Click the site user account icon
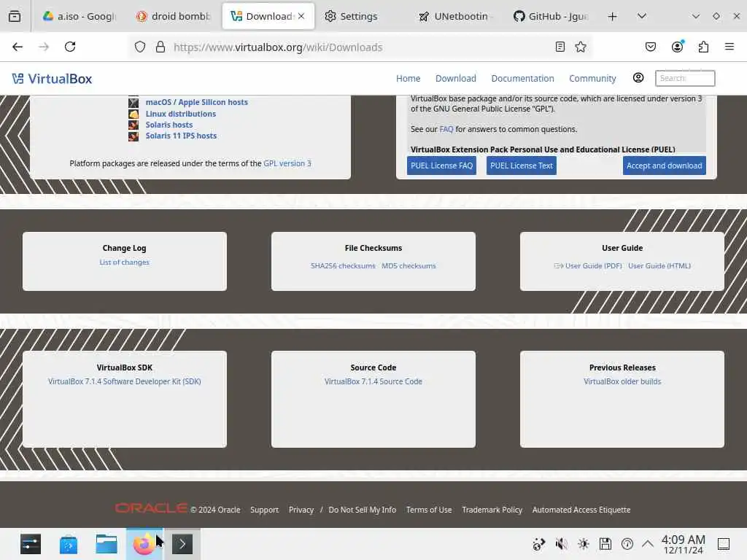Image resolution: width=747 pixels, height=560 pixels. [x=638, y=77]
